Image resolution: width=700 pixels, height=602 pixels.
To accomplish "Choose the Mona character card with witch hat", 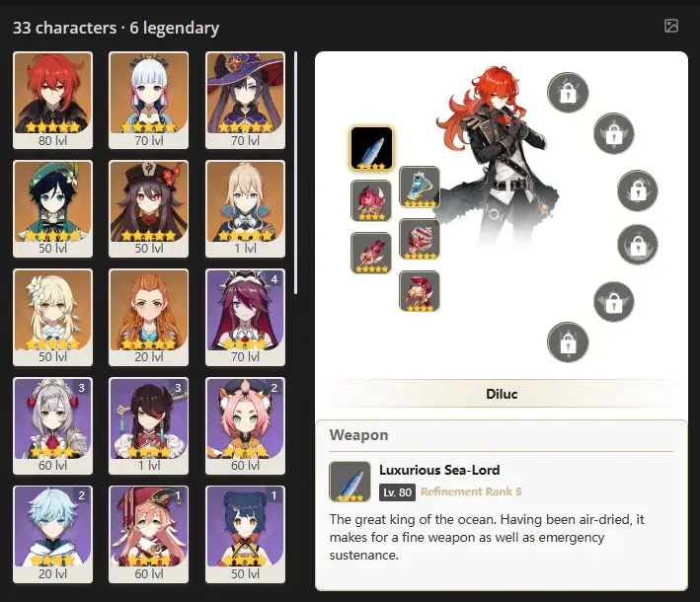I will click(x=245, y=100).
